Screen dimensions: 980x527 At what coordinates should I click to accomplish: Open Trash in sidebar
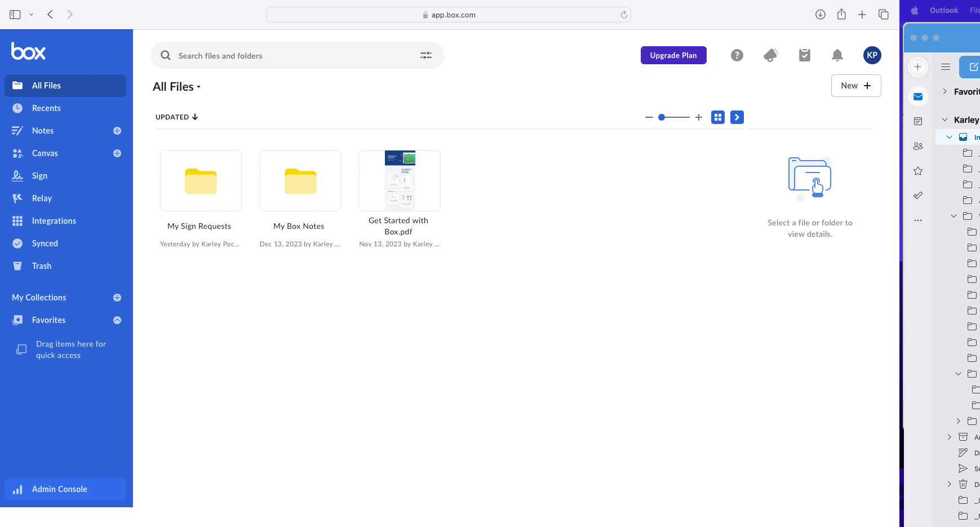65,266
